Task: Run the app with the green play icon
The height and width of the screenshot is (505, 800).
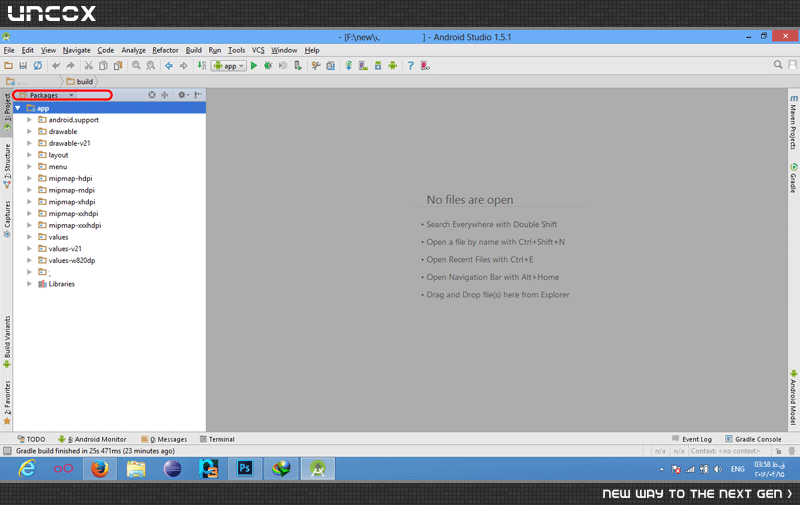Action: point(254,65)
